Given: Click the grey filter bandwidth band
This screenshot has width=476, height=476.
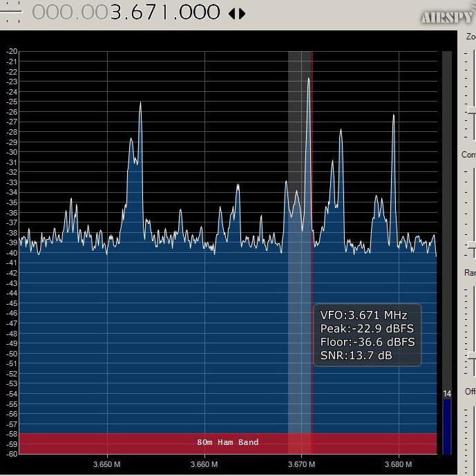Looking at the screenshot, I should [x=299, y=253].
